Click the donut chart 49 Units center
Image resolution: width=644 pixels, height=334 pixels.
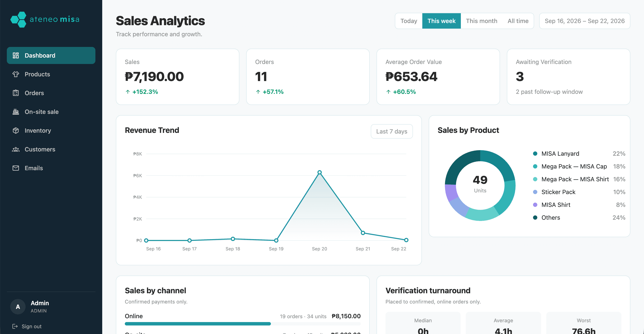(480, 184)
